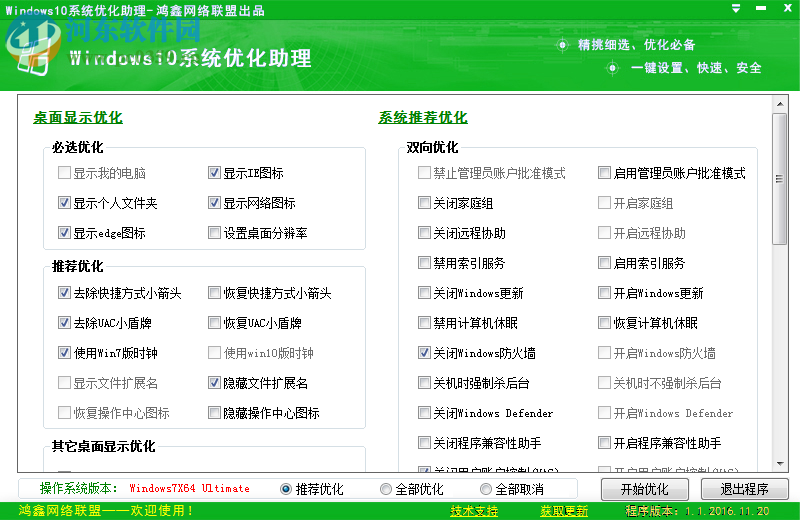Check 启用索引服务
Image resolution: width=800 pixels, height=520 pixels.
604,263
